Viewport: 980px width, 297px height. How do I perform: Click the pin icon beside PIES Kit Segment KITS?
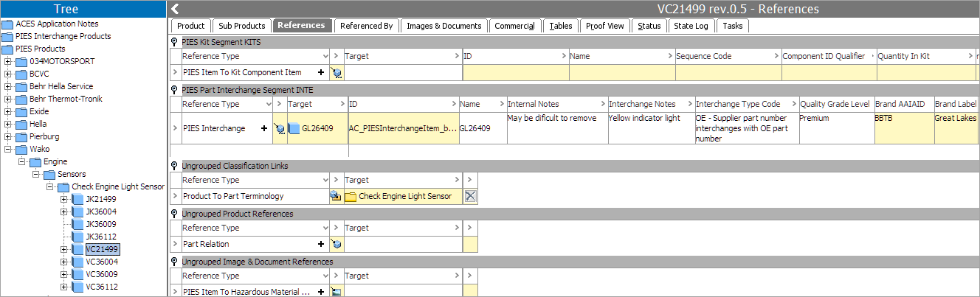pos(174,42)
